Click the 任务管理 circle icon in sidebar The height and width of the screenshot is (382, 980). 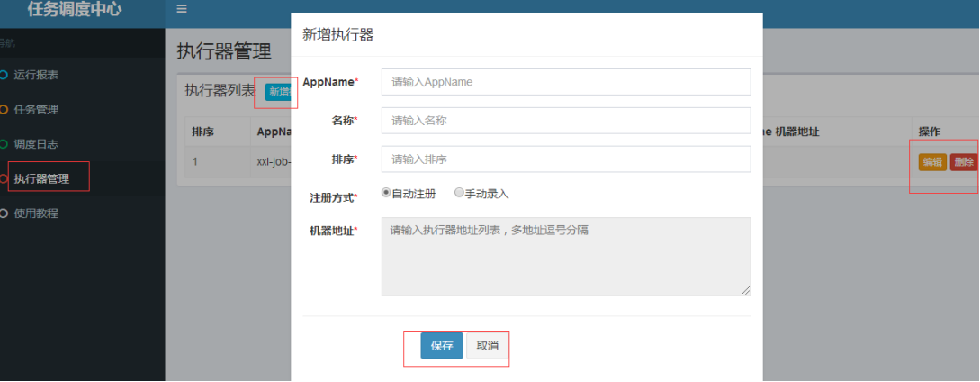tap(4, 110)
